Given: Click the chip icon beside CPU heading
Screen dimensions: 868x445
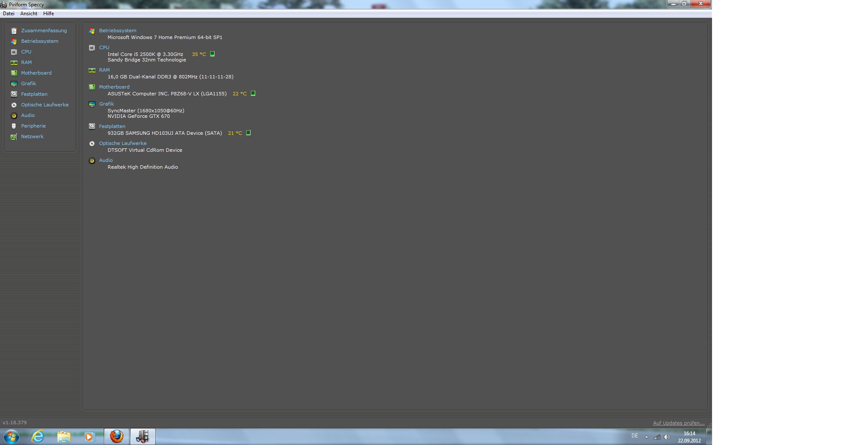Looking at the screenshot, I should tap(92, 48).
